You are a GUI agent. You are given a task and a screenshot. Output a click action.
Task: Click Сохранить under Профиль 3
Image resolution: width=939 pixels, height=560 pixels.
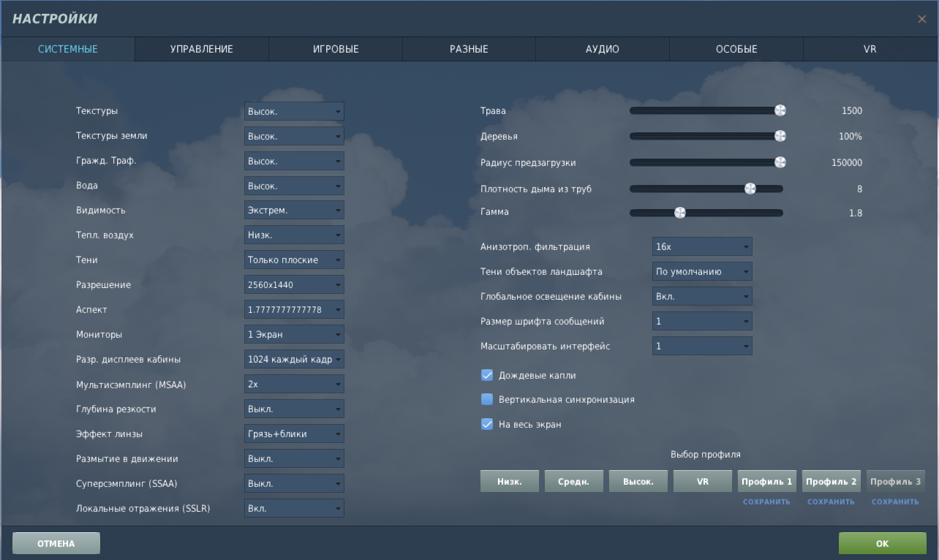[x=896, y=502]
